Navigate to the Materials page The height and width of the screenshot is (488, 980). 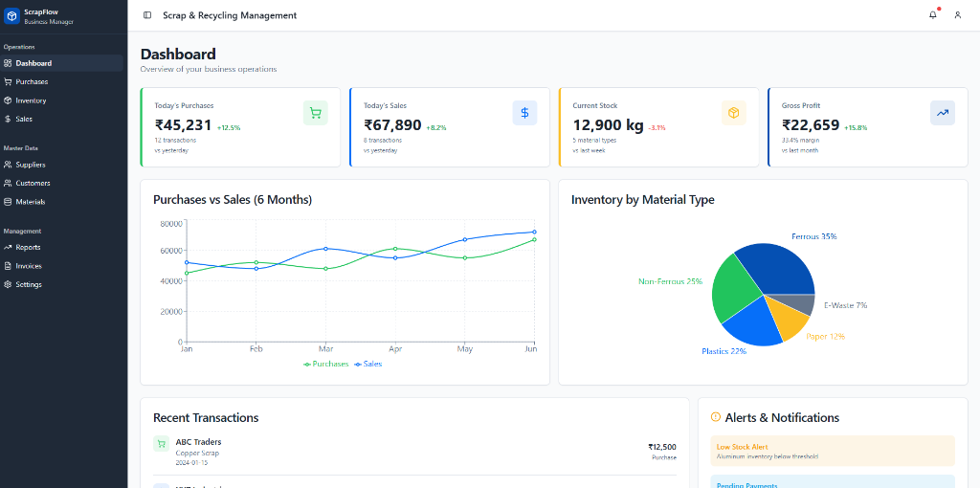pos(62,202)
